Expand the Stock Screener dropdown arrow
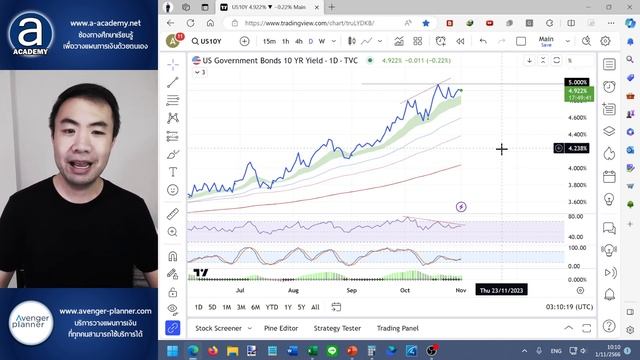640x360 pixels. click(250, 328)
